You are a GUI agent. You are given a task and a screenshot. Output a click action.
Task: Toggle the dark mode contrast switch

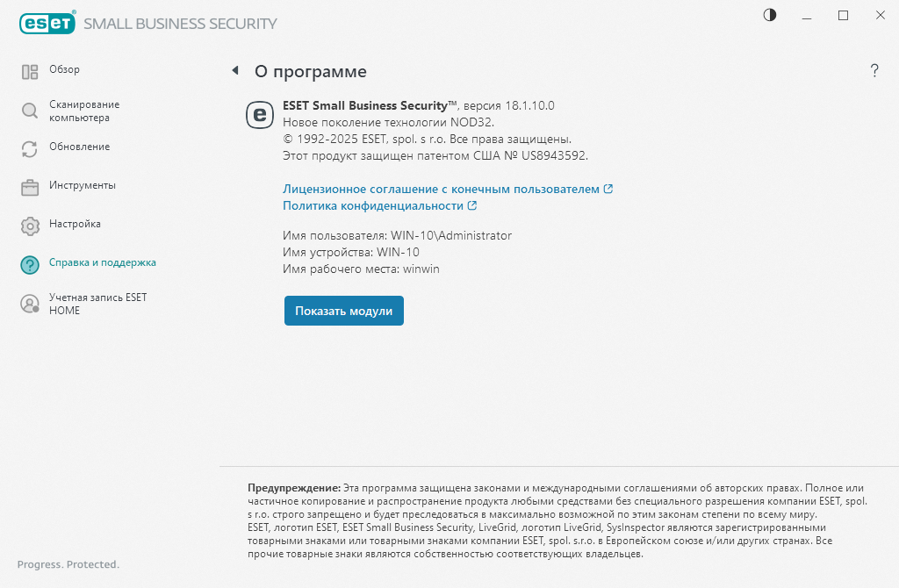pyautogui.click(x=769, y=15)
